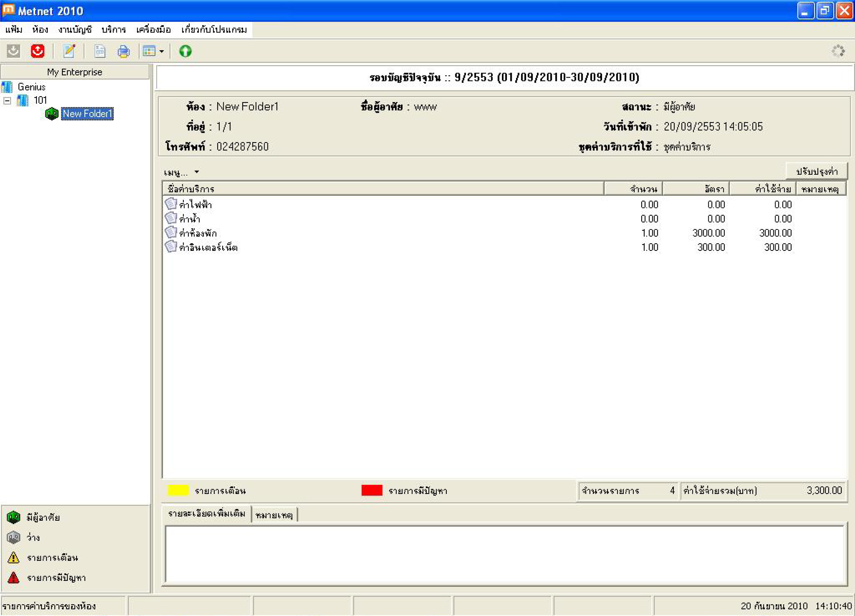Screen dimensions: 855x616
Task: Click the ปรับปรุงค่า button
Action: coord(817,172)
